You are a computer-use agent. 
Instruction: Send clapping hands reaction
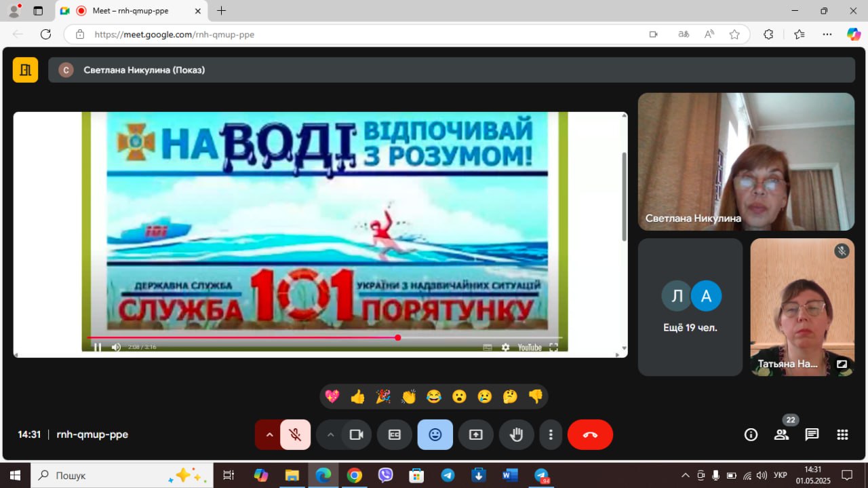click(x=408, y=396)
